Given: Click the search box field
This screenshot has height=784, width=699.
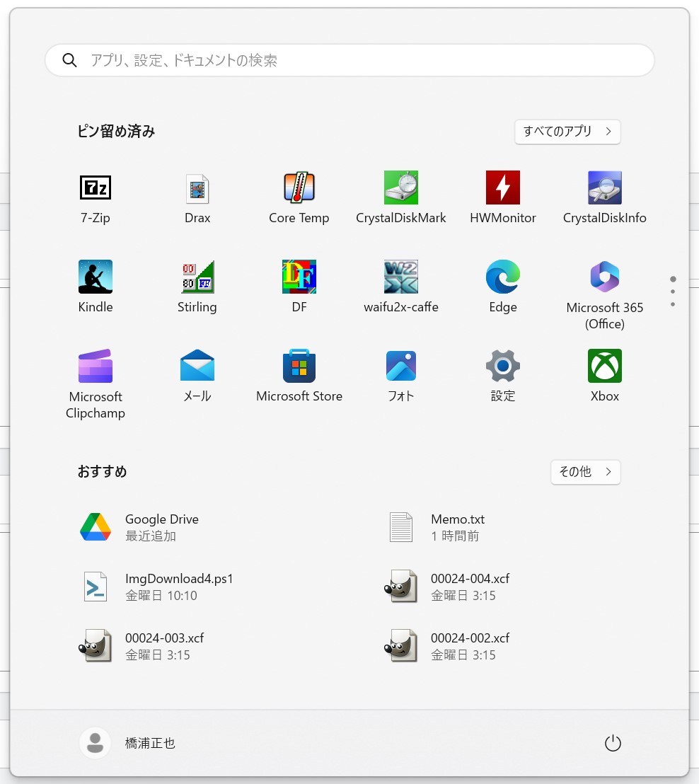Looking at the screenshot, I should pyautogui.click(x=349, y=61).
